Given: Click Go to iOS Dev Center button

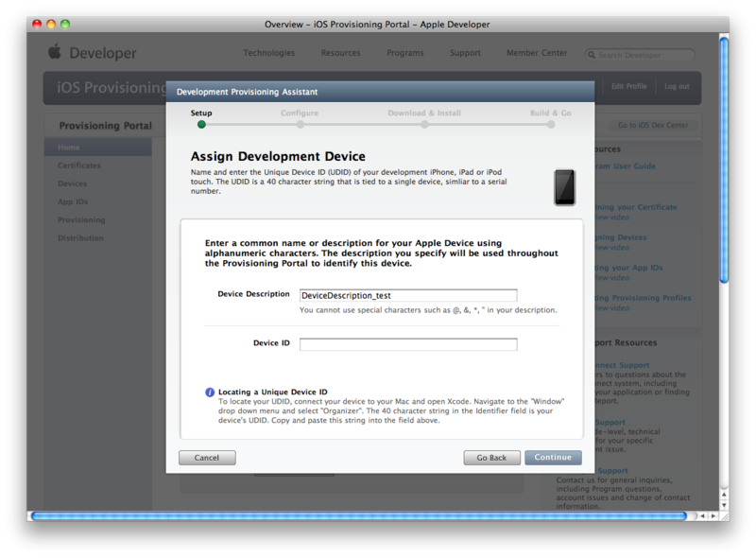Looking at the screenshot, I should pos(653,125).
